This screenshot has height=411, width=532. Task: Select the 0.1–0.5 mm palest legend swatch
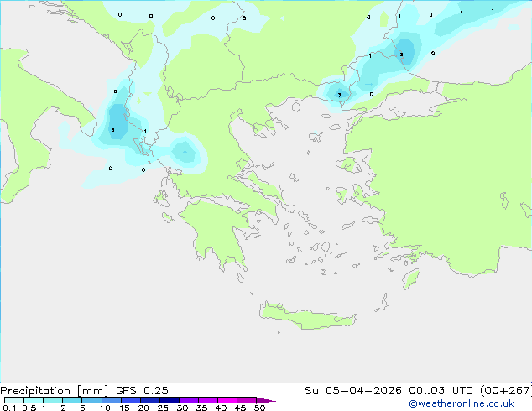14,400
